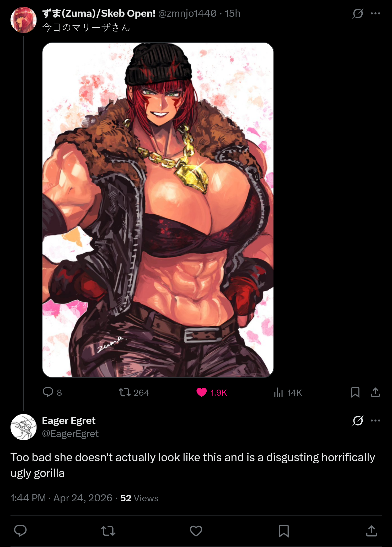This screenshot has width=392, height=547.
Task: Open the attached artwork image
Action: [158, 210]
